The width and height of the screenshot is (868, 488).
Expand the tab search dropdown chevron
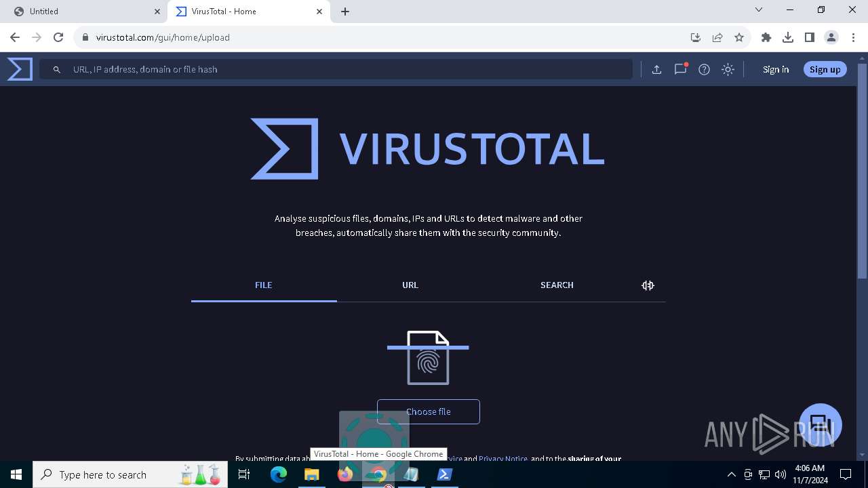759,9
